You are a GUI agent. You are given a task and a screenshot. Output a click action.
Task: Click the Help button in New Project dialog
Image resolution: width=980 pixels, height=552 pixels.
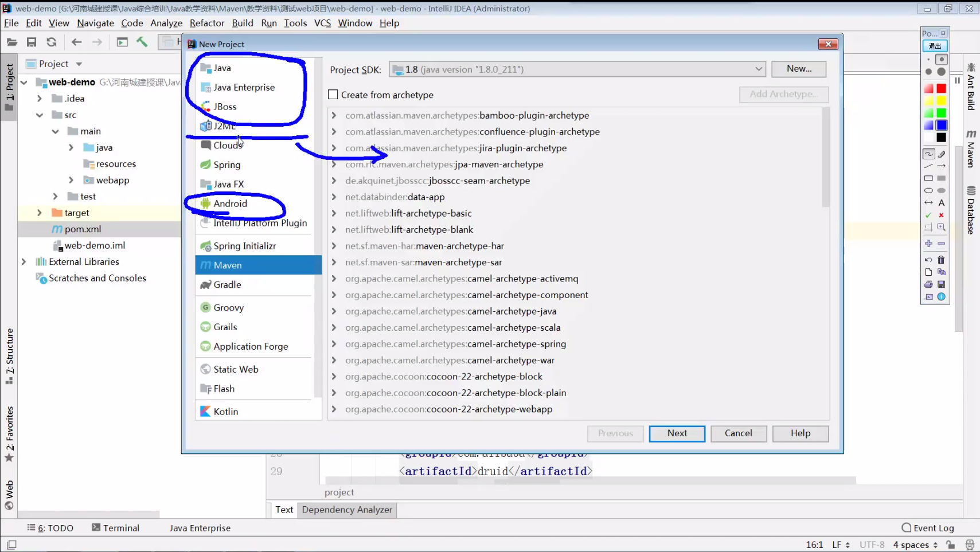(x=801, y=433)
